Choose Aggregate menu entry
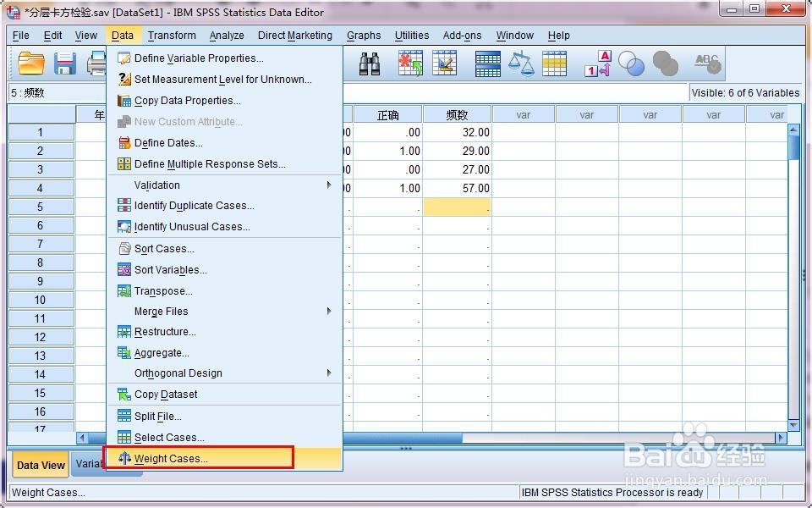 pyautogui.click(x=223, y=353)
